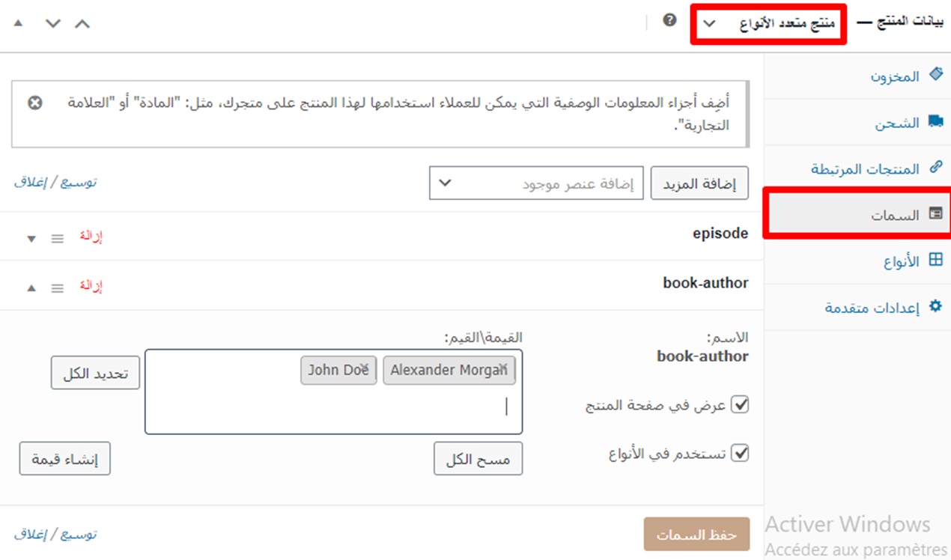The height and width of the screenshot is (560, 951).
Task: Dismiss the attributes info notice
Action: (35, 103)
